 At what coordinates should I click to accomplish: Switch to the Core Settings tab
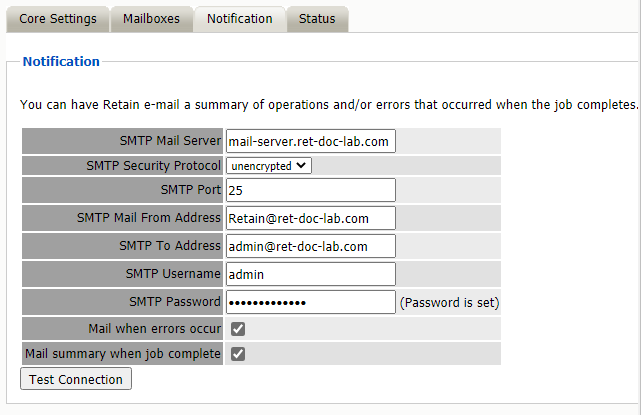click(x=58, y=19)
